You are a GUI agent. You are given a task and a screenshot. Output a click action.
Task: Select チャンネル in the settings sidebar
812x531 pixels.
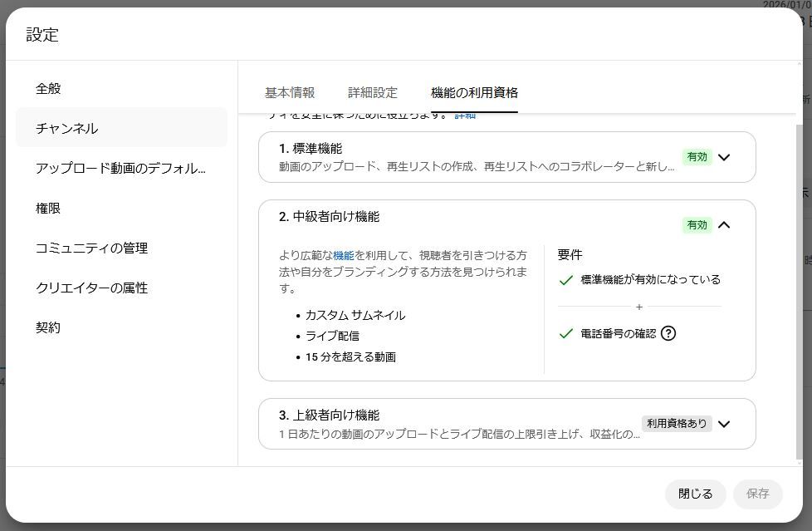(66, 128)
